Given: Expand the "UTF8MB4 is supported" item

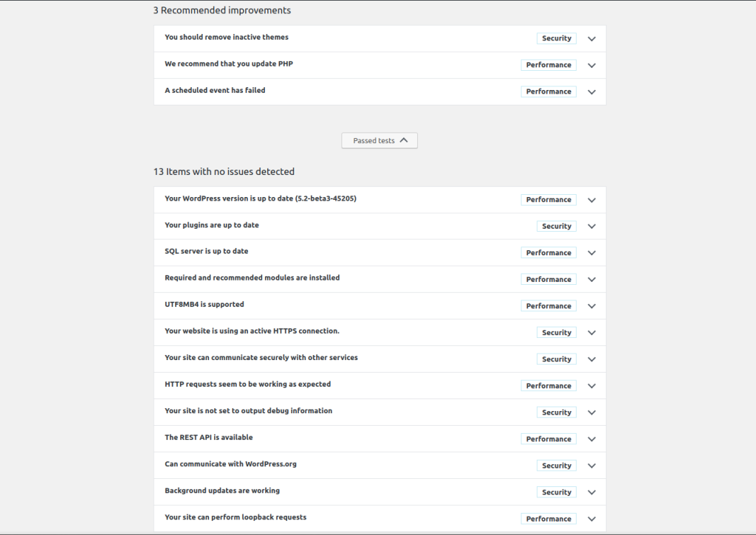Looking at the screenshot, I should coord(591,306).
